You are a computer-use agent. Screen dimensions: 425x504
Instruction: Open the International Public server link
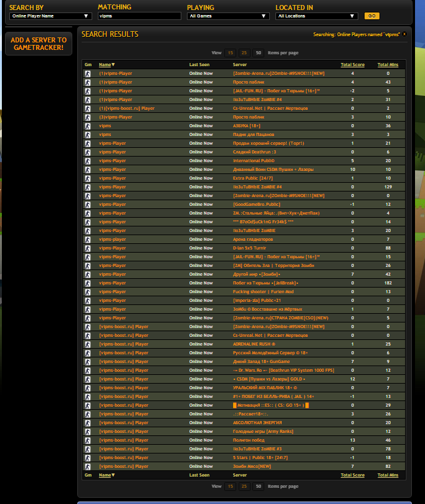(x=254, y=161)
